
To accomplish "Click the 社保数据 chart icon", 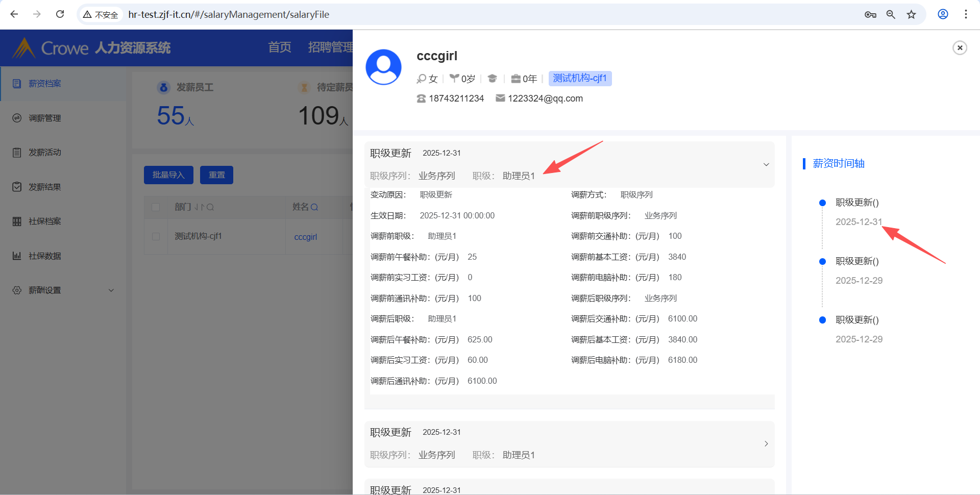I will tap(17, 256).
